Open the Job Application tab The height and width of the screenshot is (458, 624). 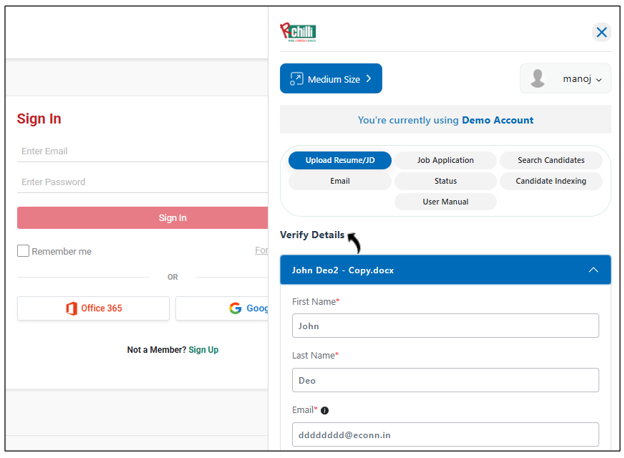coord(445,160)
